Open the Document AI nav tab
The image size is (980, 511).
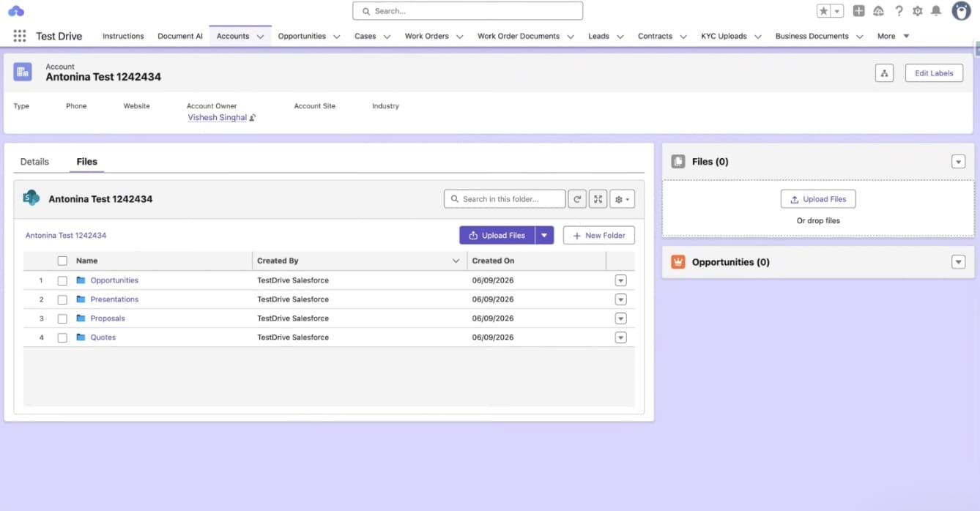tap(180, 36)
